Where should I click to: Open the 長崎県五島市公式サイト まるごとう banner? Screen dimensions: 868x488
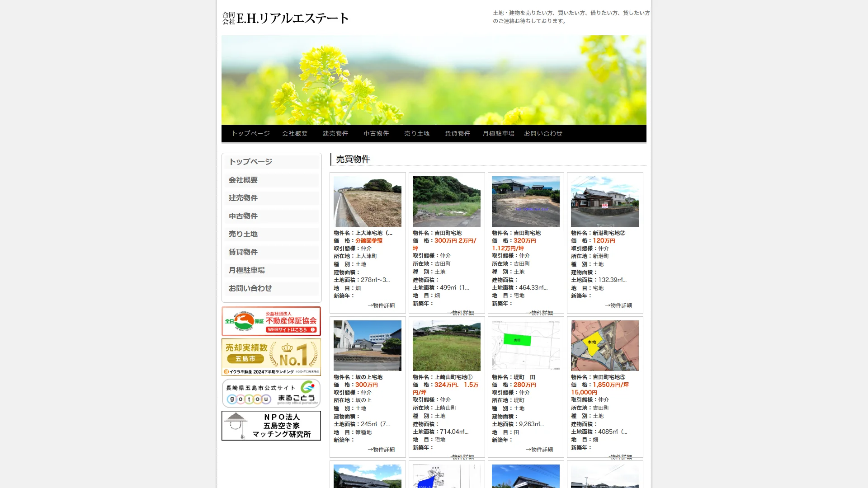[271, 393]
